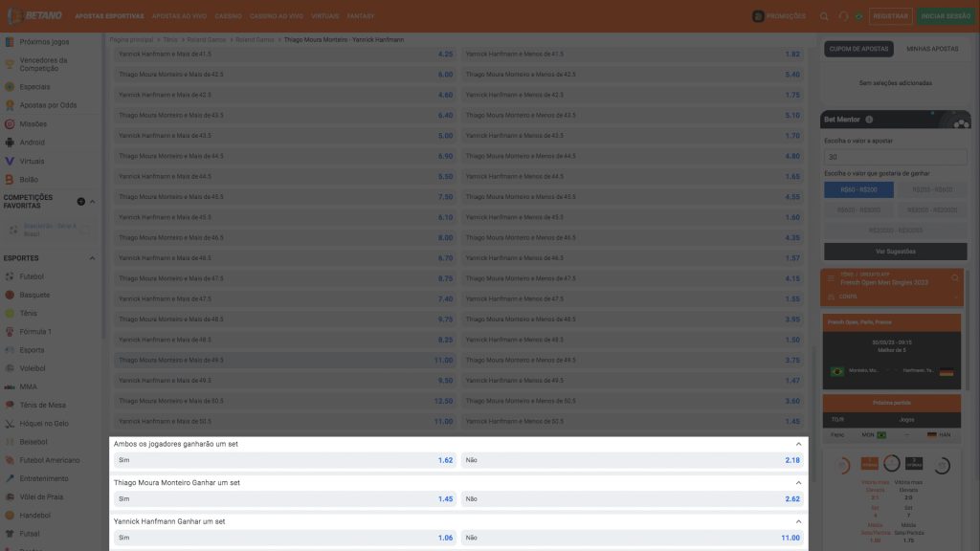Collapse 'Thiago Moura Monteiro Ganhar um set' market
The width and height of the screenshot is (980, 551).
[x=798, y=483]
